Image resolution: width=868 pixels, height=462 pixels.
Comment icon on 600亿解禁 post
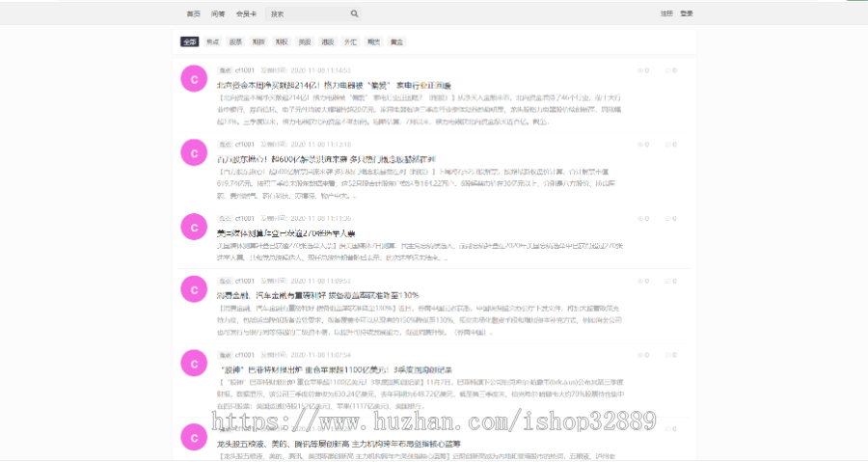tap(667, 145)
